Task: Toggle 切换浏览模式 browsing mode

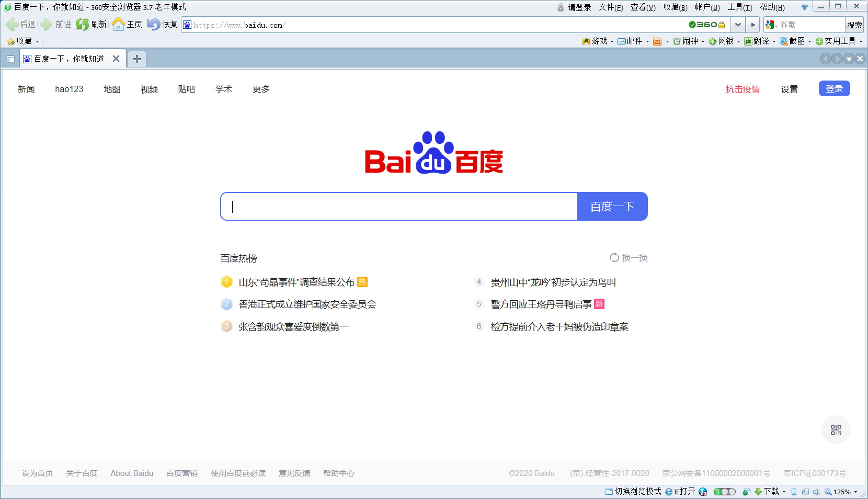Action: 633,492
